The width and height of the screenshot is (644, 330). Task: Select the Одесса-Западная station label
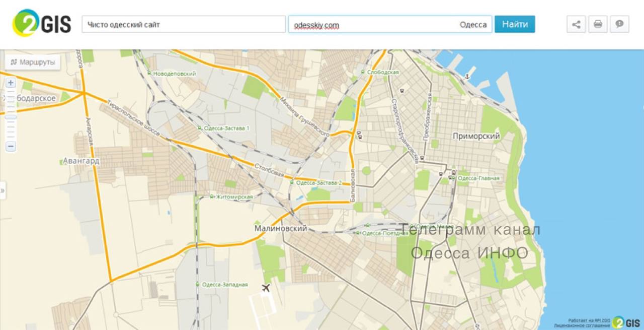click(224, 285)
